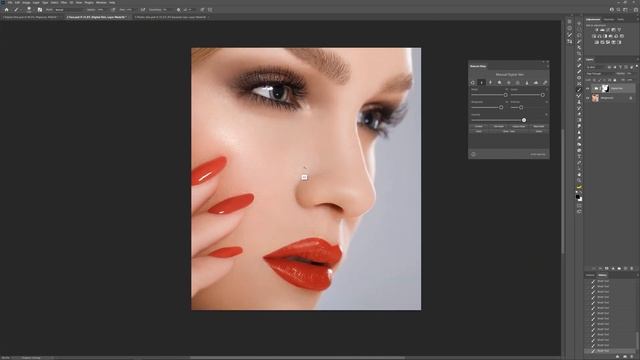
Task: Delete layer with the trash icon
Action: coord(632,268)
